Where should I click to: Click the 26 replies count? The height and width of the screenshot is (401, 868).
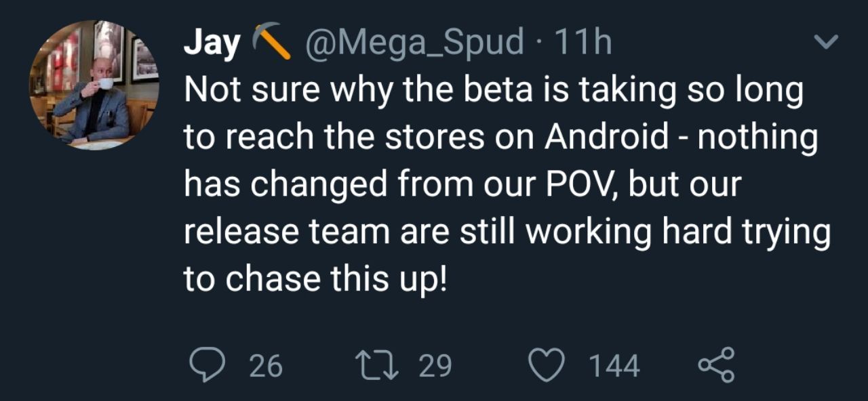coord(266,366)
